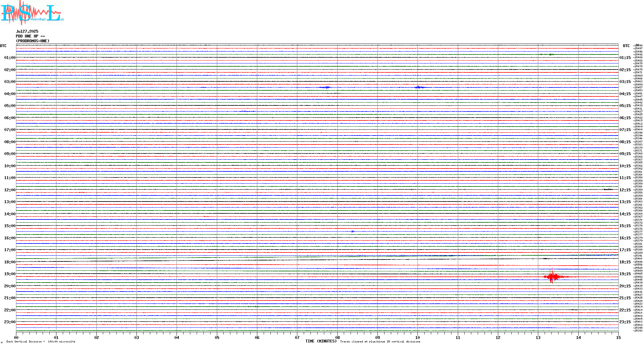Viewport: 644px width, 346px height.
Task: Click the 01:00 hour label on the left
Action: (10, 58)
